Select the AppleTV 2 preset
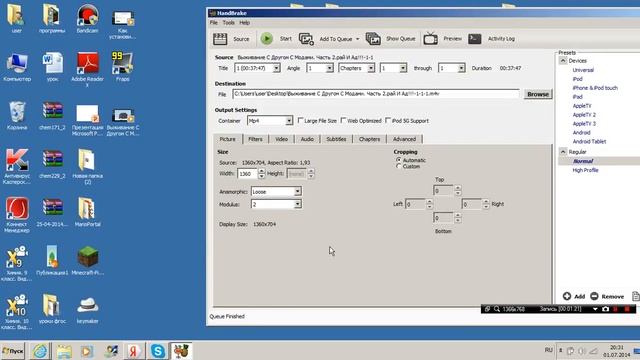 click(x=584, y=115)
